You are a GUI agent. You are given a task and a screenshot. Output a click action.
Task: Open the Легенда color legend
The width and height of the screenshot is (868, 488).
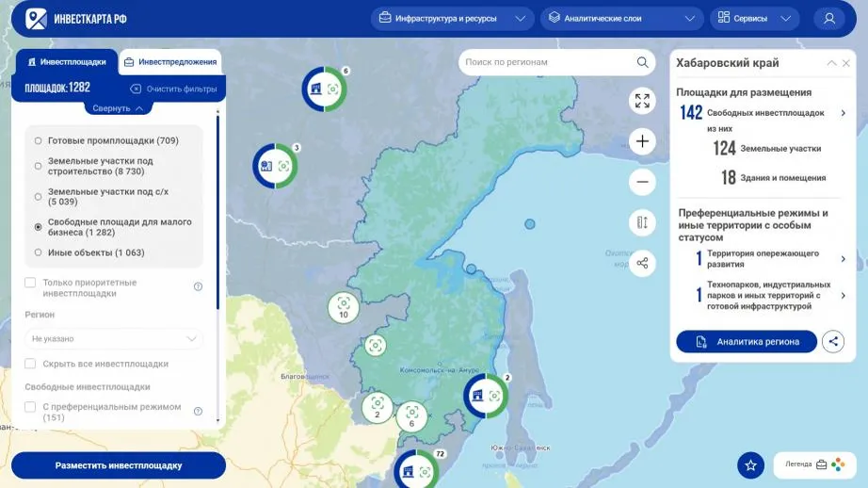(815, 464)
